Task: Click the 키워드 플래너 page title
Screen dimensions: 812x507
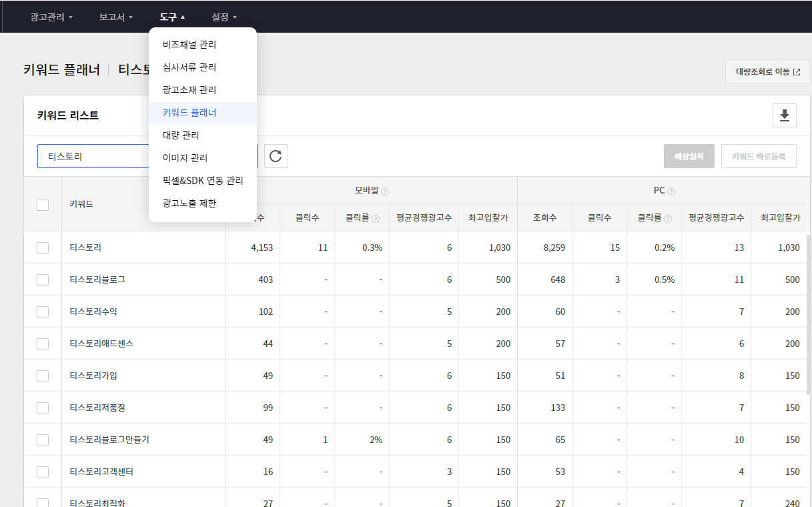Action: (61, 70)
